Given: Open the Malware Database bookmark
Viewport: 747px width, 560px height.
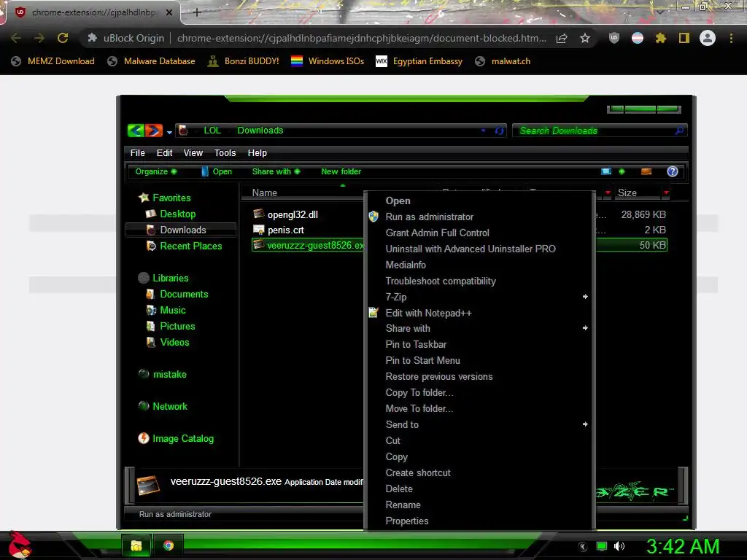Looking at the screenshot, I should (151, 61).
